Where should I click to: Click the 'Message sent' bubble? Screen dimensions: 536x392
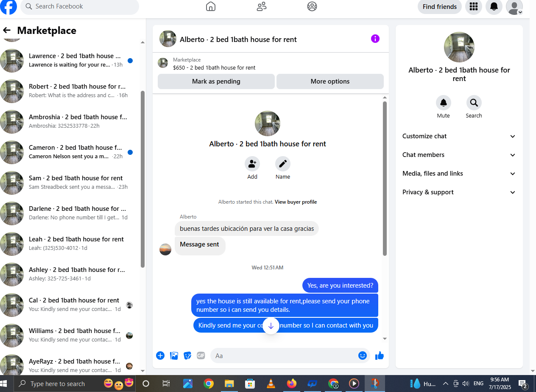click(200, 246)
